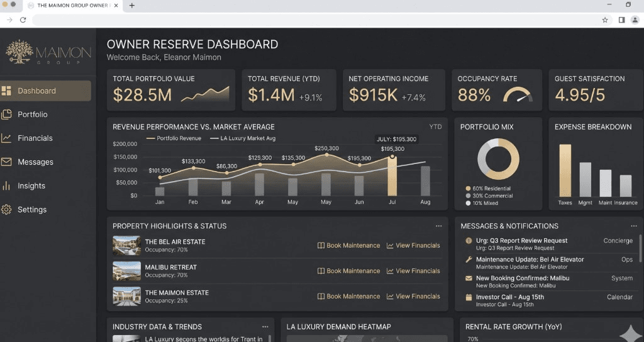Open Property Highlights & Status more options menu
Image resolution: width=644 pixels, height=342 pixels.
438,226
